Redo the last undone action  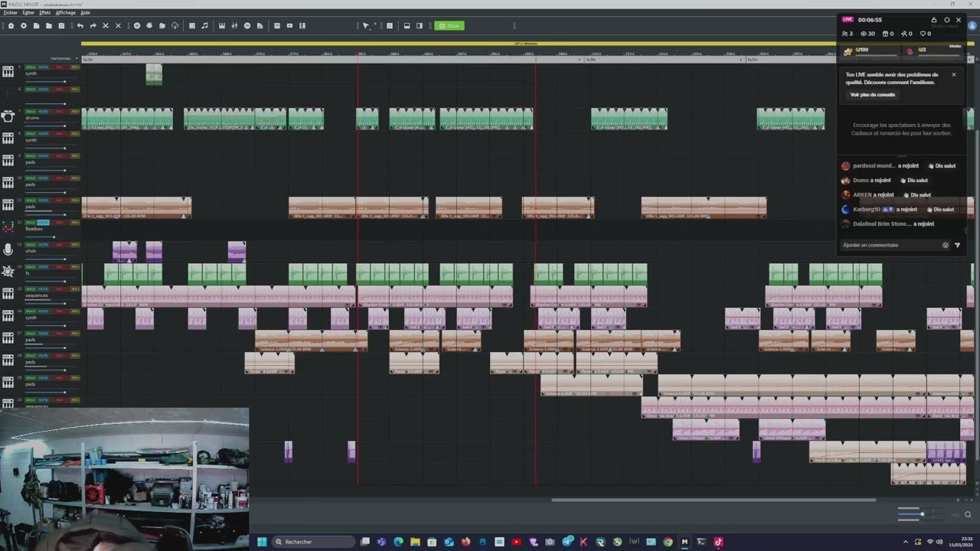pos(93,26)
